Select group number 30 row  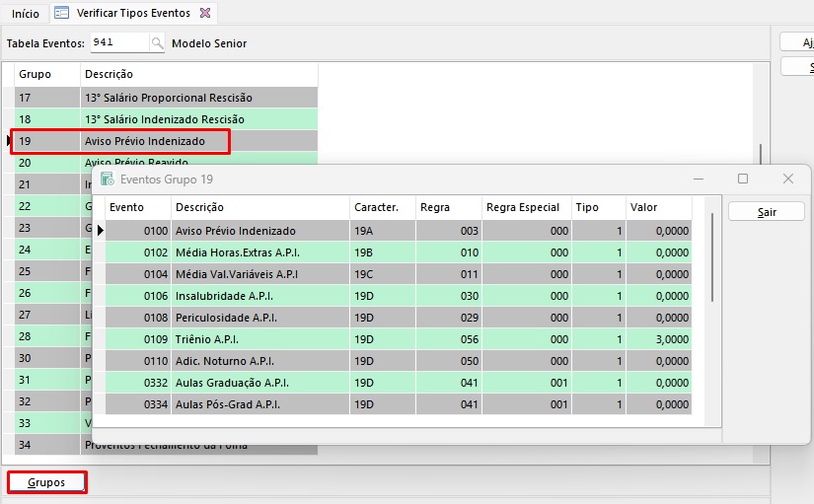(x=47, y=358)
